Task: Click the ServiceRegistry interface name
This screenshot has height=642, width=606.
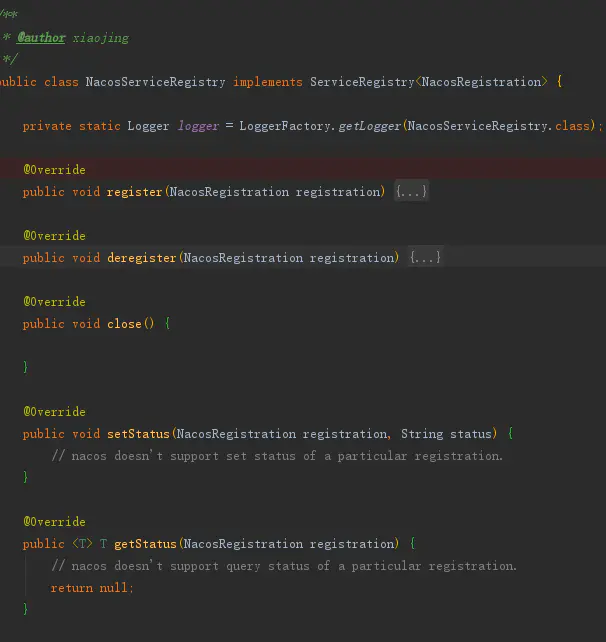Action: pos(361,82)
